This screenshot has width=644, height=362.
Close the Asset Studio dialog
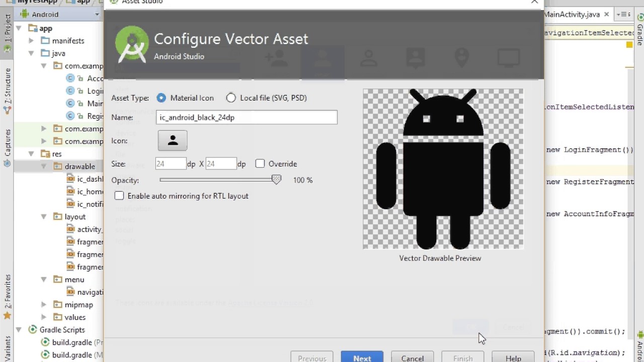pyautogui.click(x=534, y=2)
